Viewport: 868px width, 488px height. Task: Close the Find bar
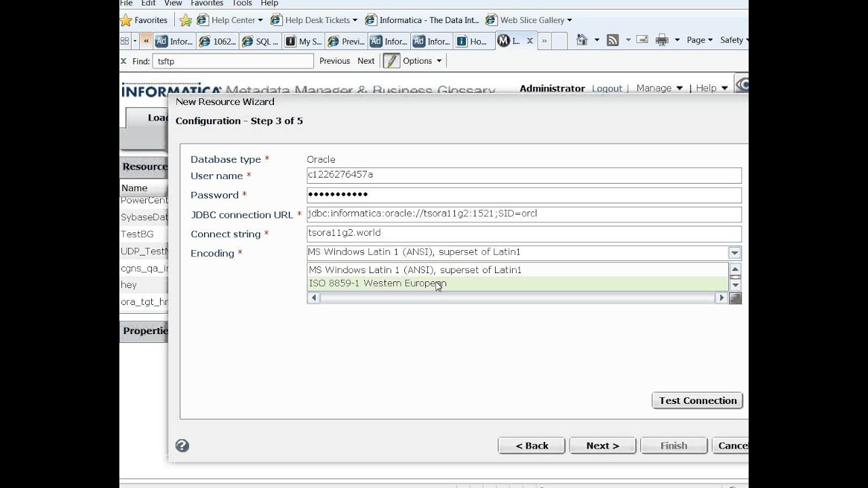123,61
